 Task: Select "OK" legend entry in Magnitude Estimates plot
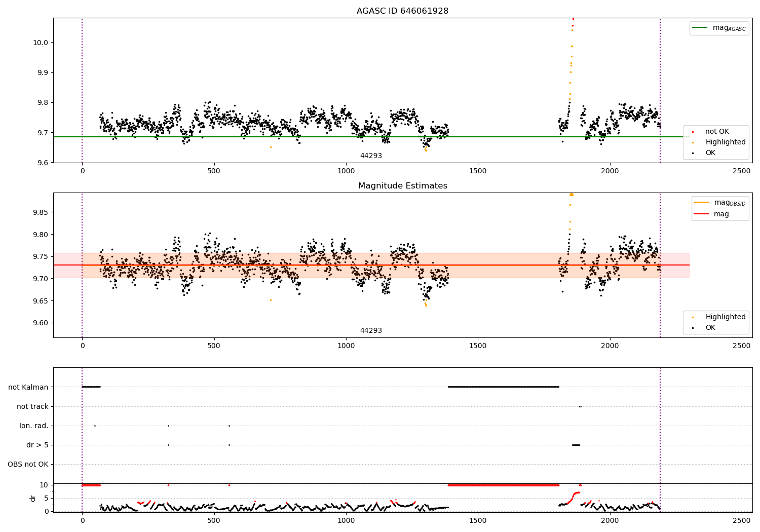(x=710, y=328)
